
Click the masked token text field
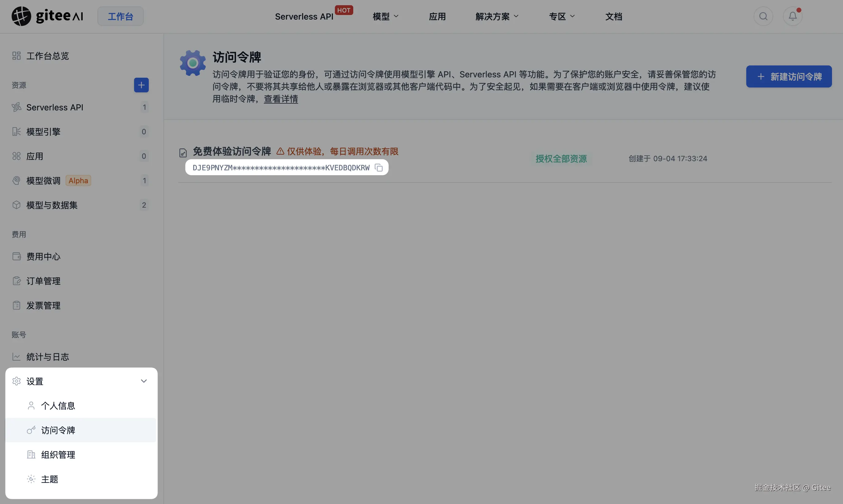[280, 167]
